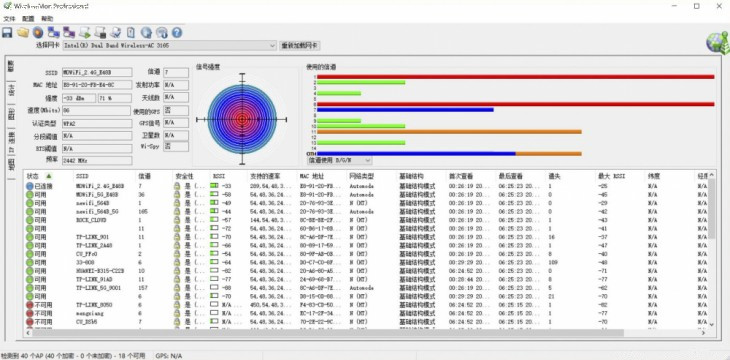The height and width of the screenshot is (360, 730).
Task: Click the blue bar for channel 7
Action: click(x=405, y=110)
